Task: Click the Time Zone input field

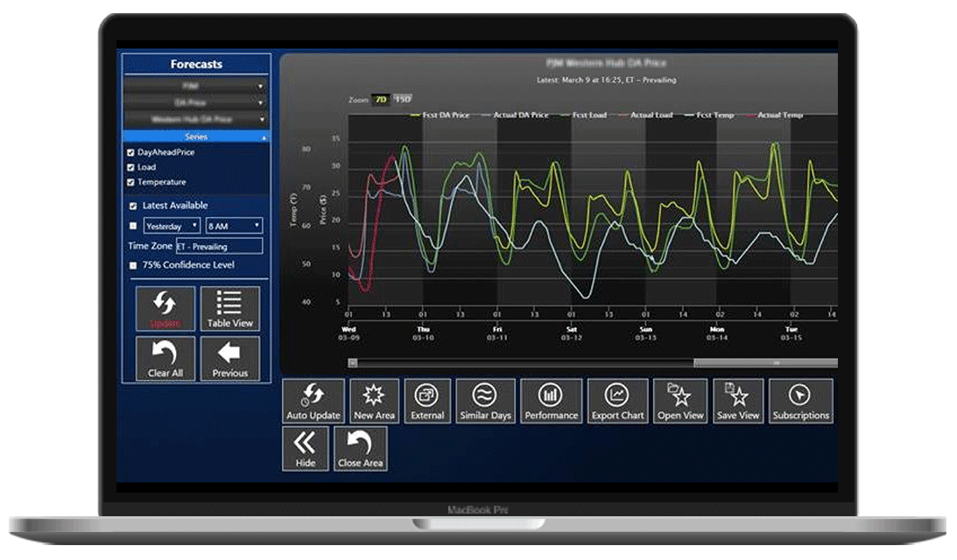Action: pos(219,247)
